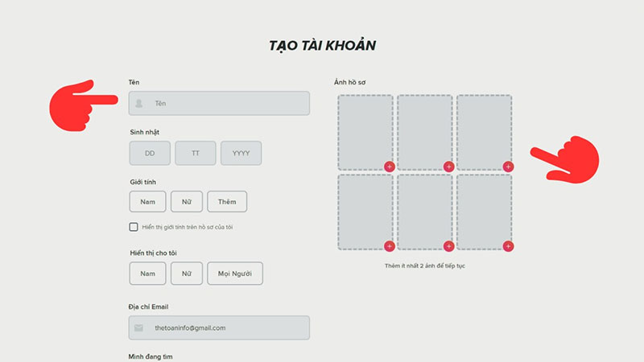Click the envelope icon in email field
Viewport: 644px width, 362px height.
tap(138, 328)
